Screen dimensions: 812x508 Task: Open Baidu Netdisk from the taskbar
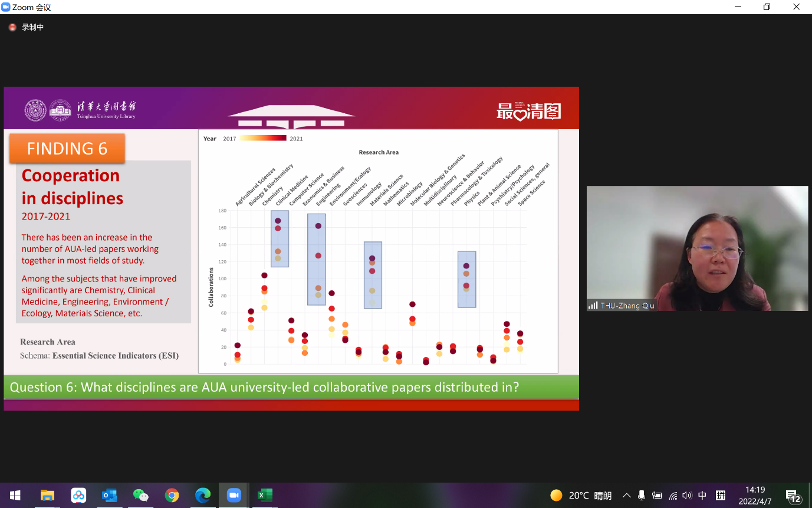(x=78, y=496)
